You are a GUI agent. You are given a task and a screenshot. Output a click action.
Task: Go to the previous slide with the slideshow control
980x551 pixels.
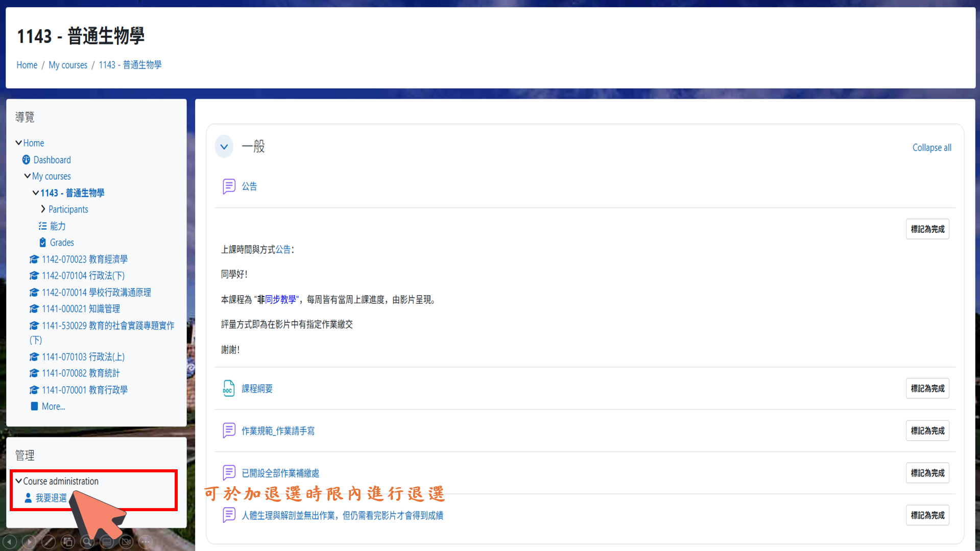(x=10, y=541)
